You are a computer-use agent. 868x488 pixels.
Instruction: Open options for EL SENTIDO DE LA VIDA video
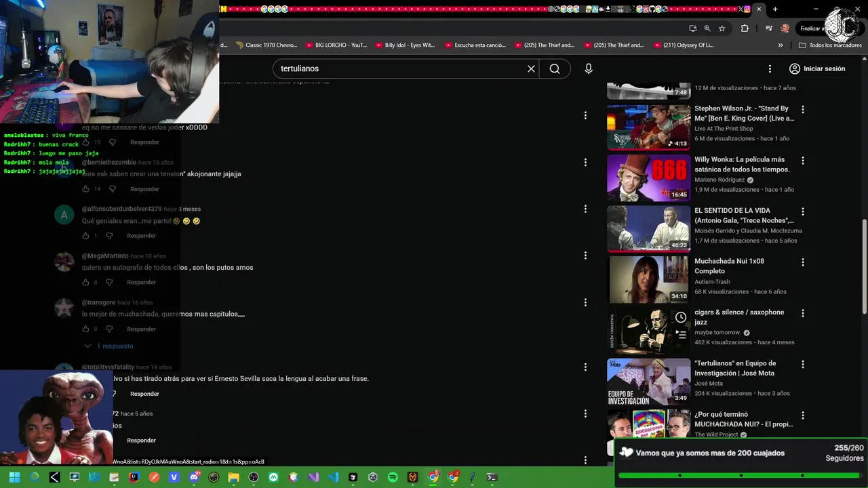coord(803,211)
